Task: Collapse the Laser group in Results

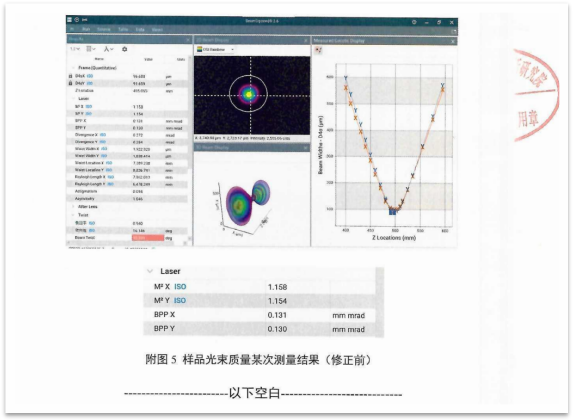Action: pos(73,99)
